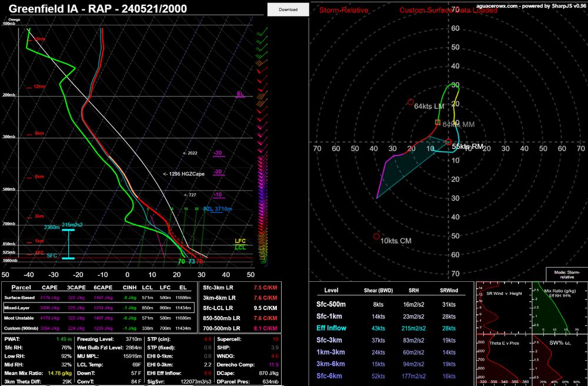The image size is (588, 386).
Task: Click the 55kts RM circle marker
Action: pyautogui.click(x=449, y=142)
